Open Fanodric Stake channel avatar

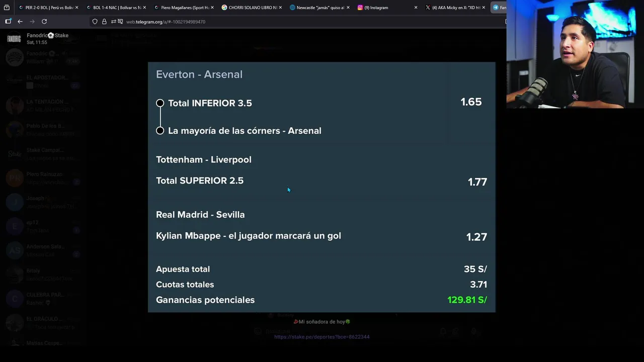(14, 39)
